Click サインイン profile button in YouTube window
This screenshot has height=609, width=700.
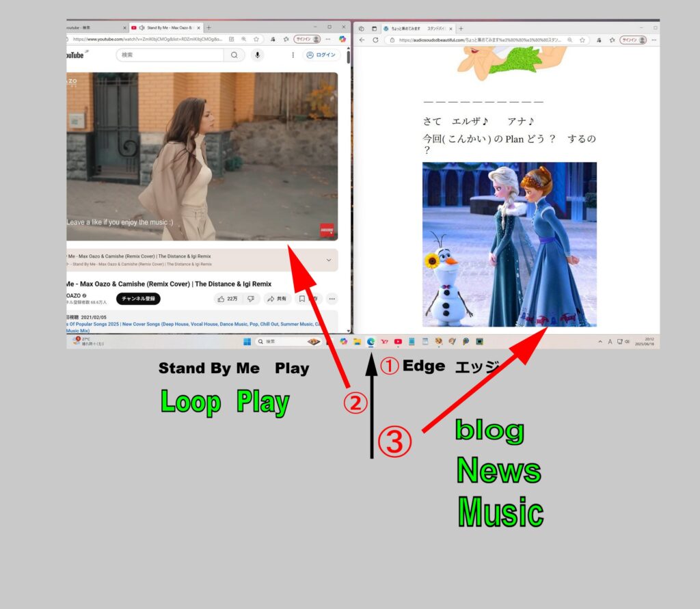click(x=307, y=39)
